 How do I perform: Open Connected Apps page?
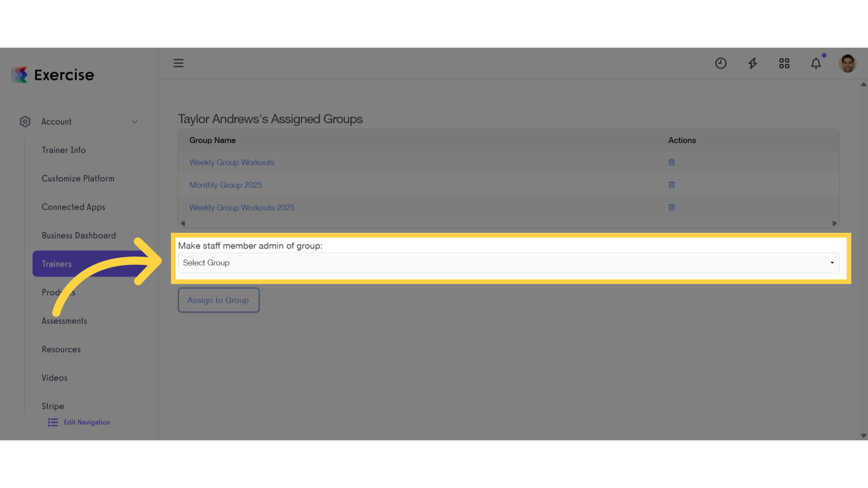pyautogui.click(x=73, y=207)
